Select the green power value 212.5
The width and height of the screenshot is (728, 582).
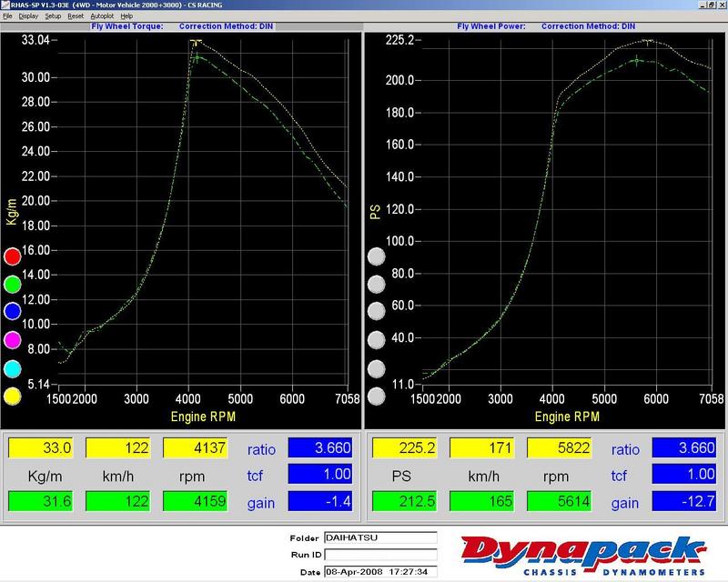[x=405, y=501]
